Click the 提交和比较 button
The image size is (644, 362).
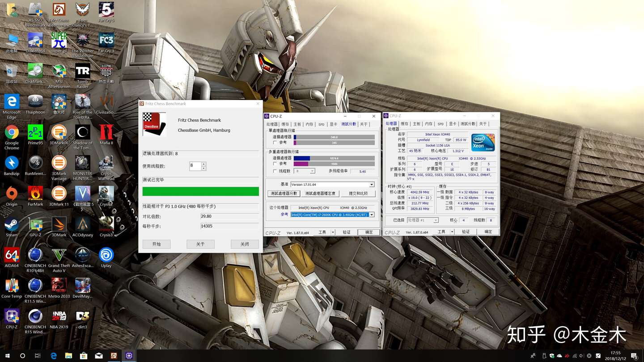click(x=358, y=194)
